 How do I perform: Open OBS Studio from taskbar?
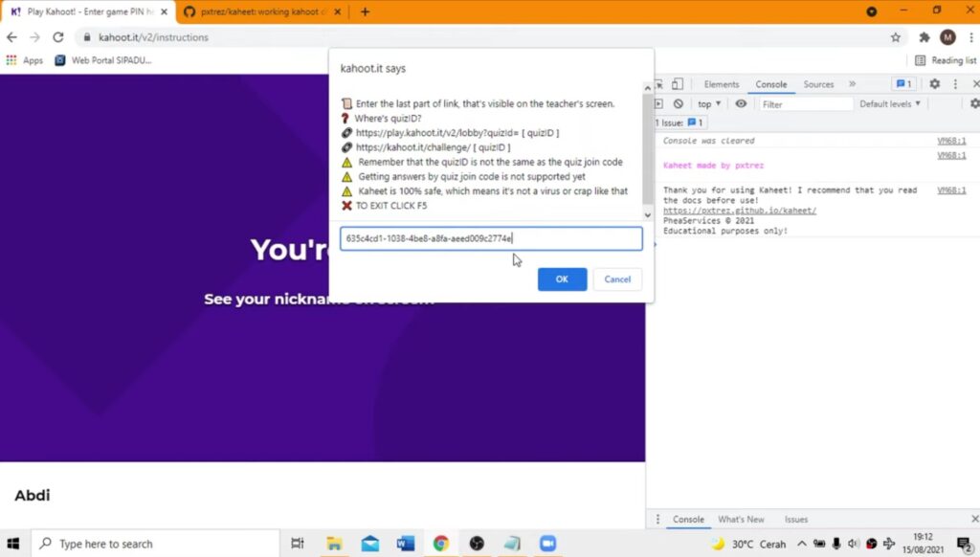[477, 544]
